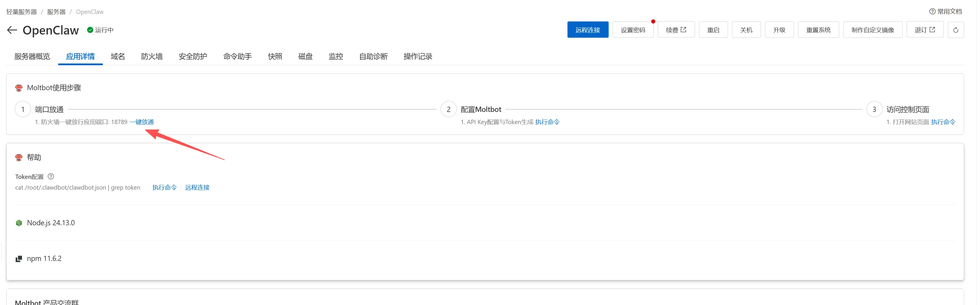
Task: Select the 应用详情 tab
Action: (x=80, y=56)
